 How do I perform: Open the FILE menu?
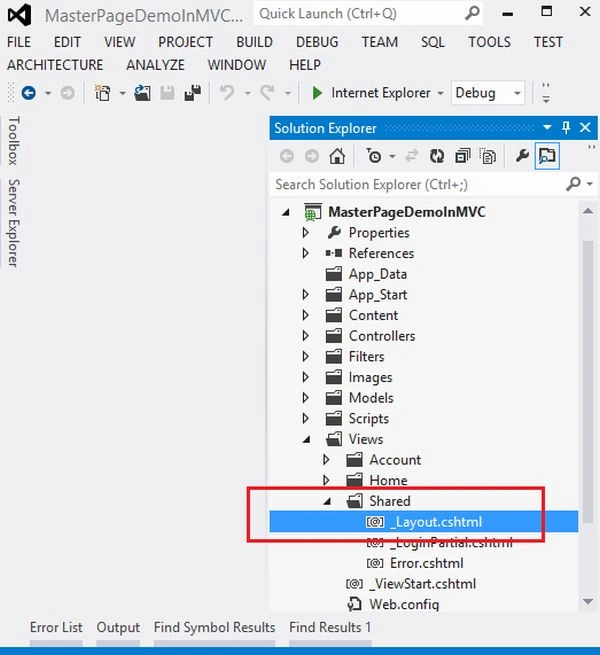tap(19, 42)
